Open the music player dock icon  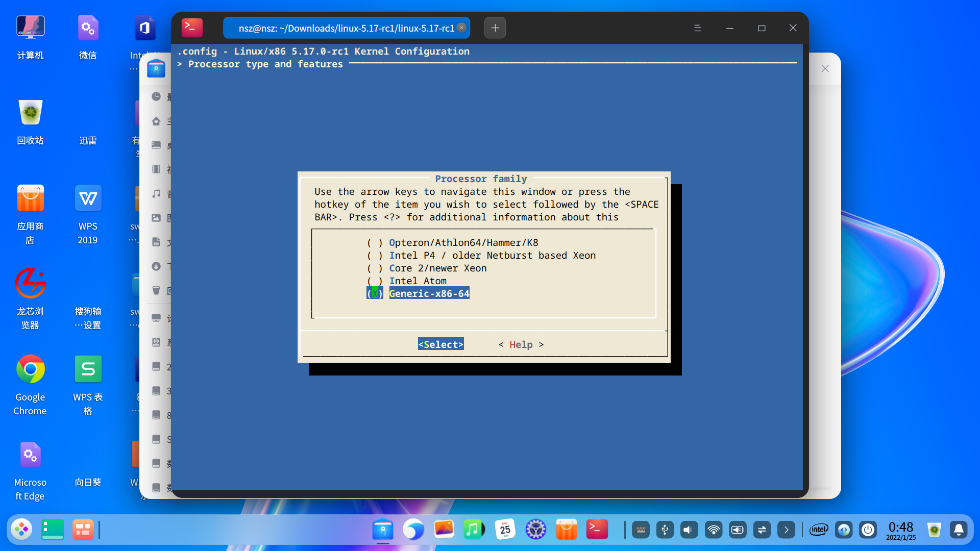[x=474, y=530]
